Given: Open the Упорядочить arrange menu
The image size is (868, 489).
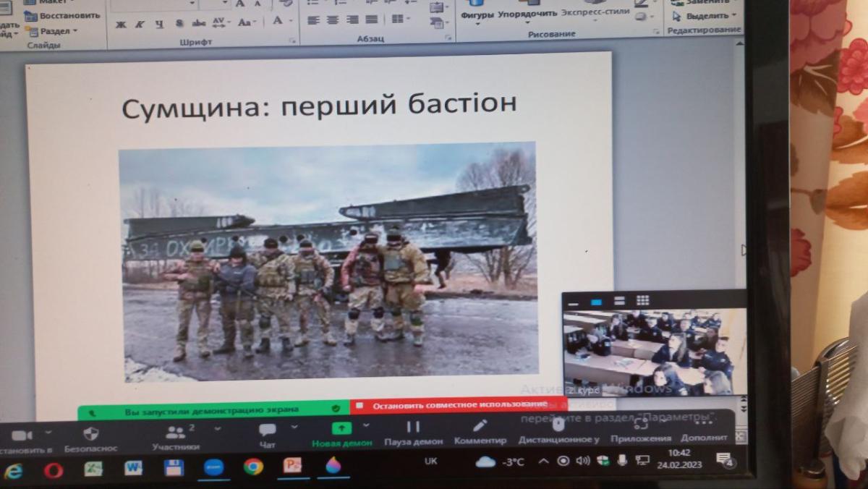Looking at the screenshot, I should [x=527, y=13].
